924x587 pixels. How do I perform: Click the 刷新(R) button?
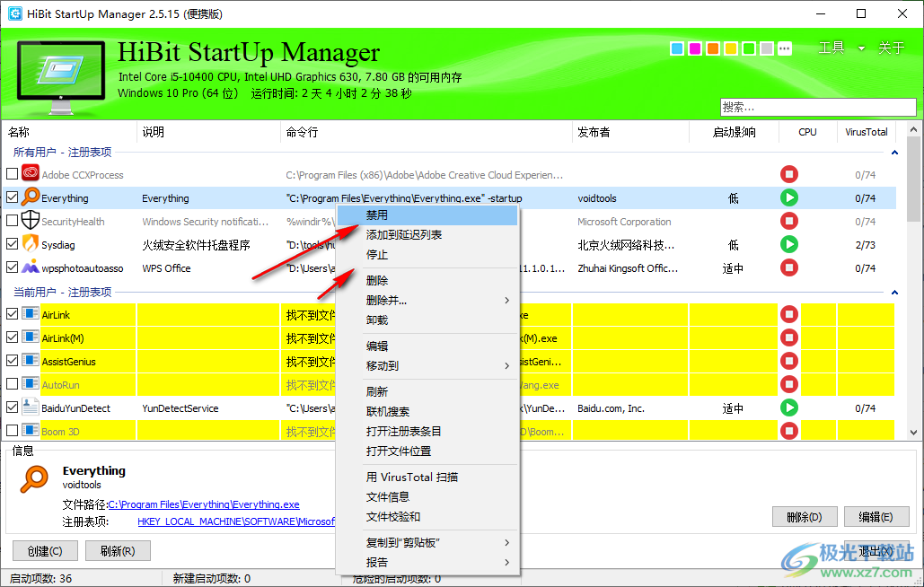[118, 551]
